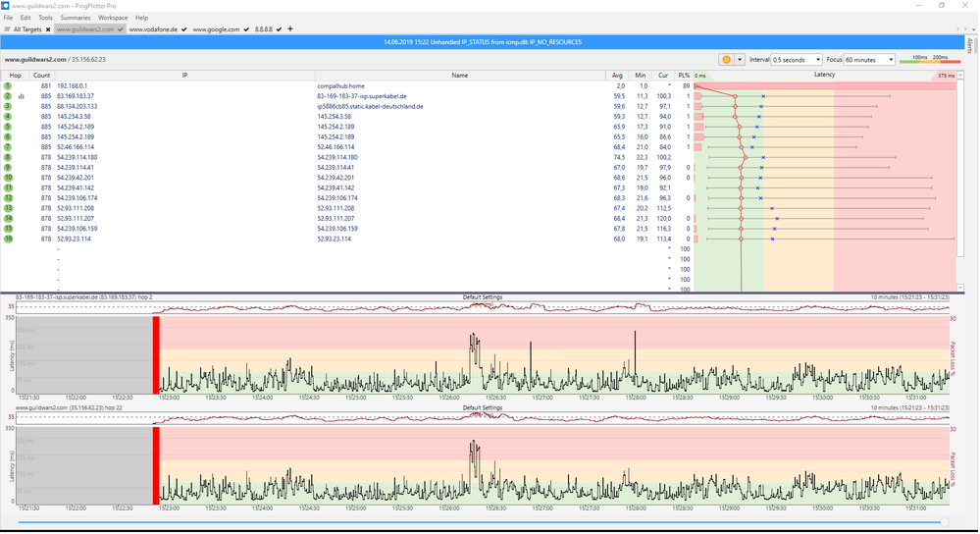The width and height of the screenshot is (980, 534).
Task: Switch to the www.vodafone.de tab
Action: (x=154, y=29)
